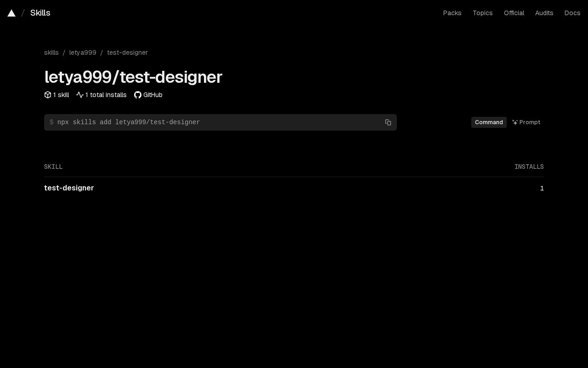Open the Docs page
Screen dimensions: 588x368
pyautogui.click(x=572, y=13)
